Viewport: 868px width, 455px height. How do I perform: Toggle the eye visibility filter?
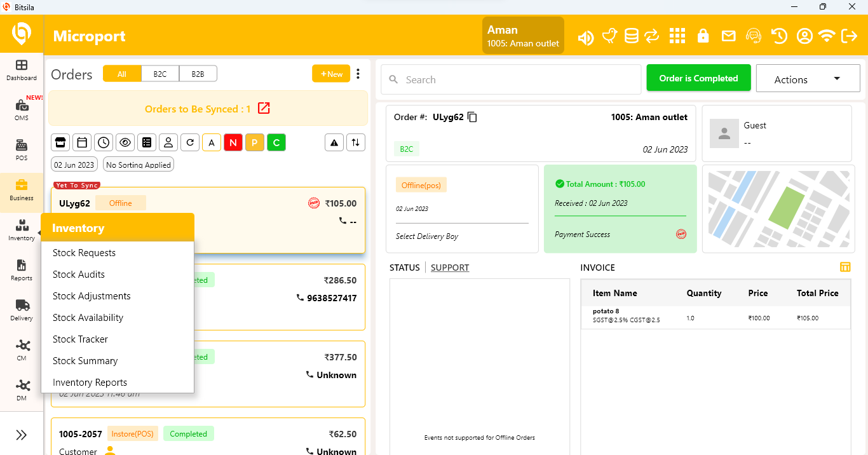(125, 142)
